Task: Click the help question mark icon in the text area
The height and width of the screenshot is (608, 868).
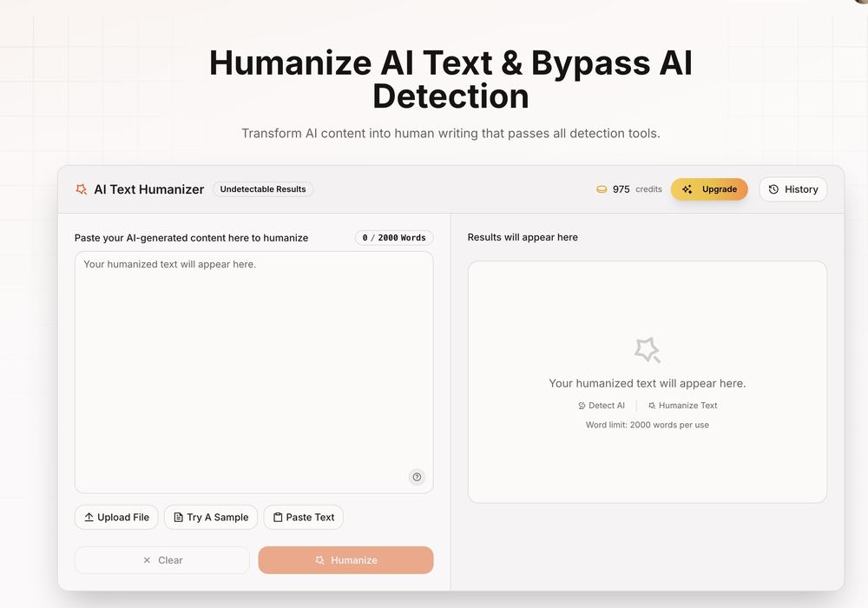Action: click(417, 477)
